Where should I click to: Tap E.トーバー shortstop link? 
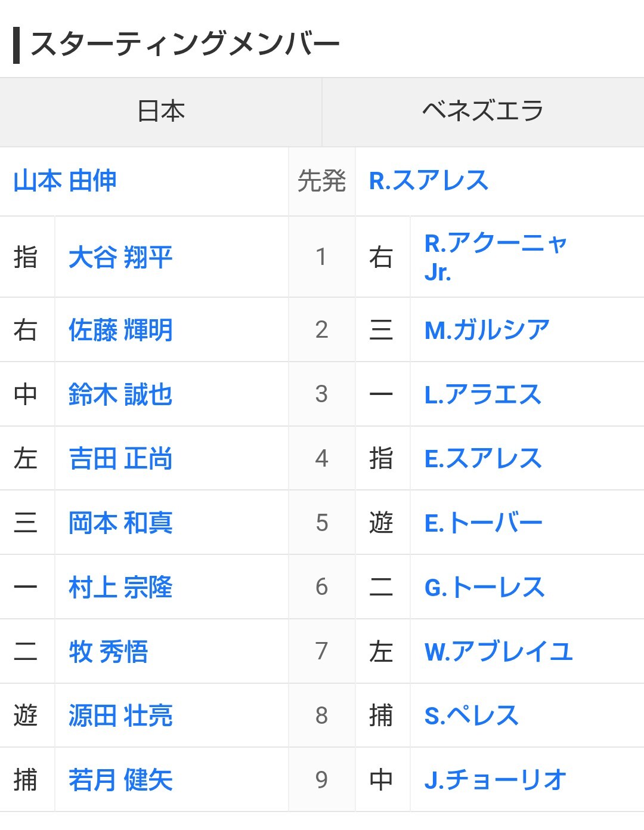(x=483, y=523)
